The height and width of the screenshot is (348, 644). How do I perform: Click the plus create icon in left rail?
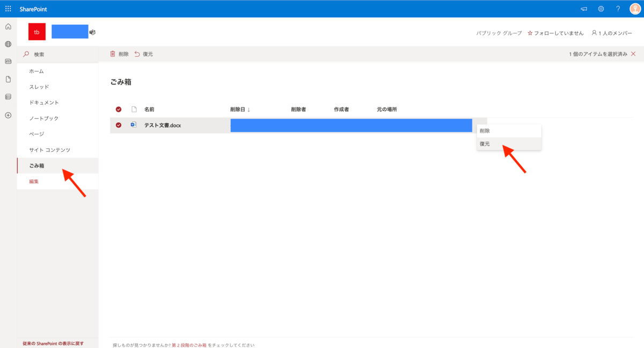tap(8, 115)
